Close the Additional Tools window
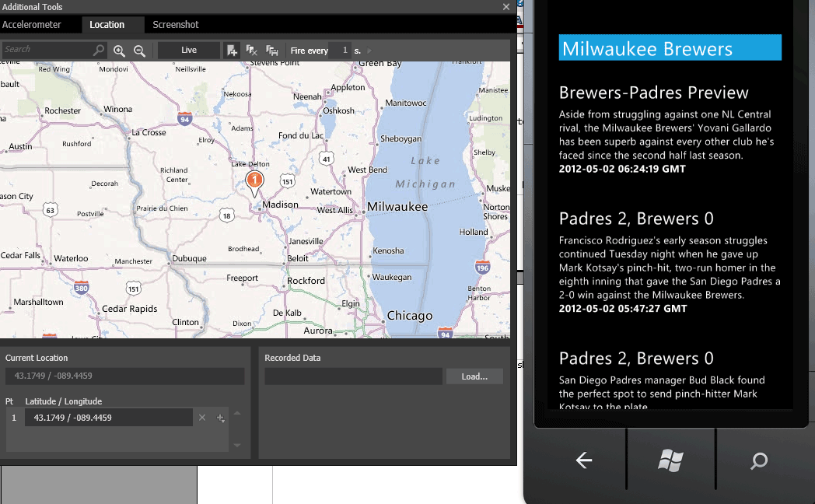The width and height of the screenshot is (815, 504). click(x=506, y=7)
